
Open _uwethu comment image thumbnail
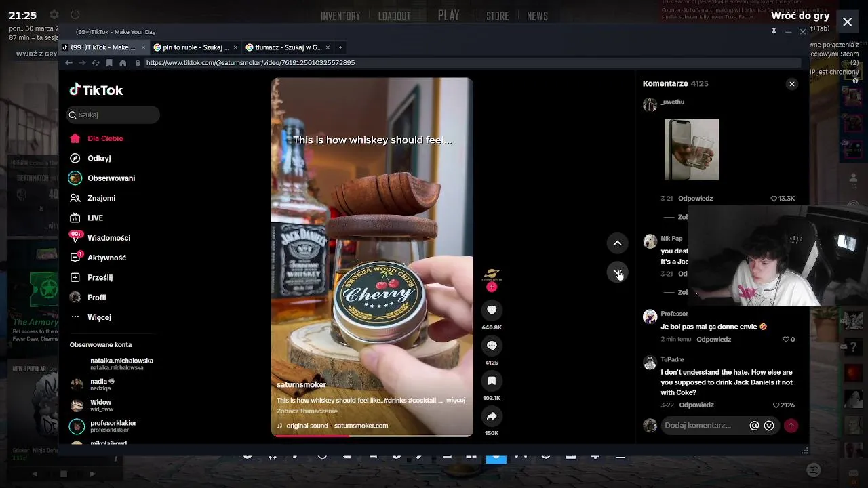691,150
